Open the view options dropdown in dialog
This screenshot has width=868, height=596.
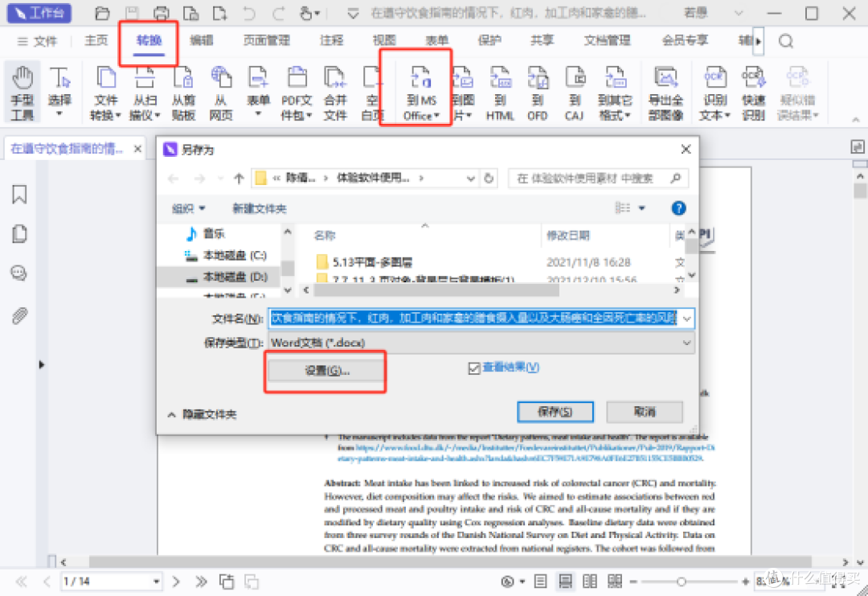click(x=642, y=208)
